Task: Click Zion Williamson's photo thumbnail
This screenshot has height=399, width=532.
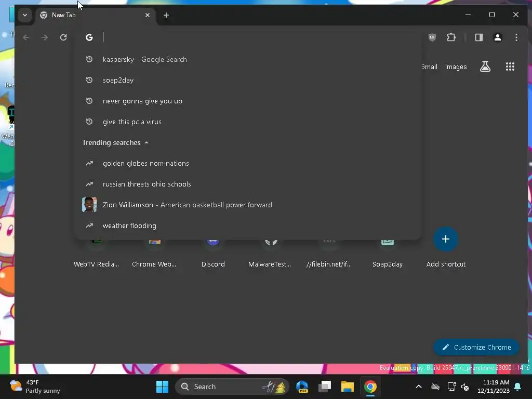Action: tap(89, 205)
